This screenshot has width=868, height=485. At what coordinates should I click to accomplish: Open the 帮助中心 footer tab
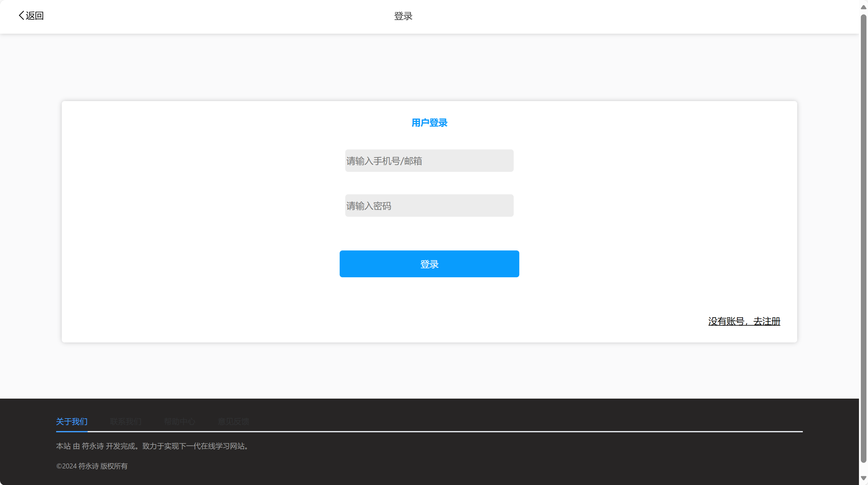pos(179,421)
